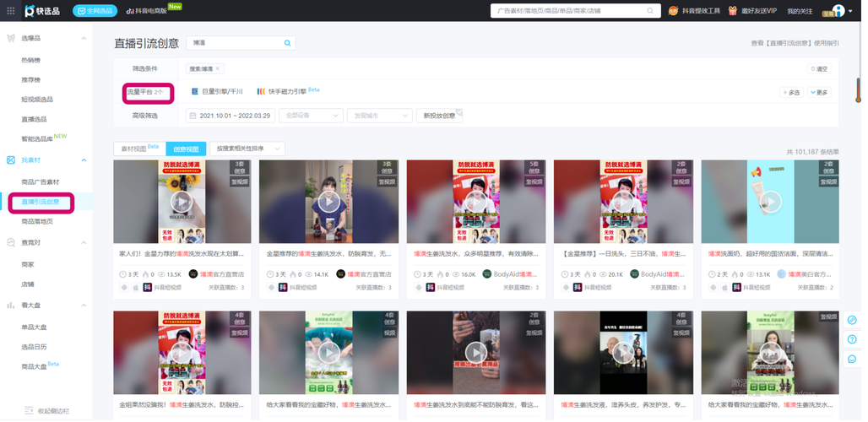Click the 博滴官方直营店 avatar on first card

(x=193, y=273)
